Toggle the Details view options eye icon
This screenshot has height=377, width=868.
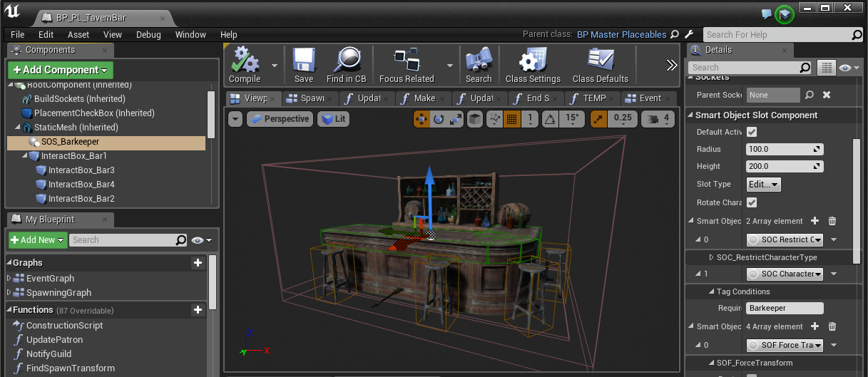(x=845, y=68)
